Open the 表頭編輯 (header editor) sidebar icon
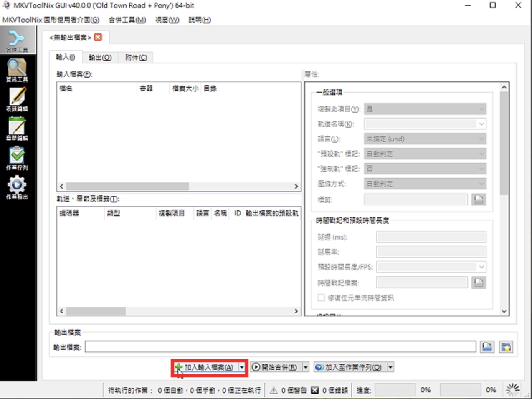This screenshot has height=404, width=532. pyautogui.click(x=17, y=99)
